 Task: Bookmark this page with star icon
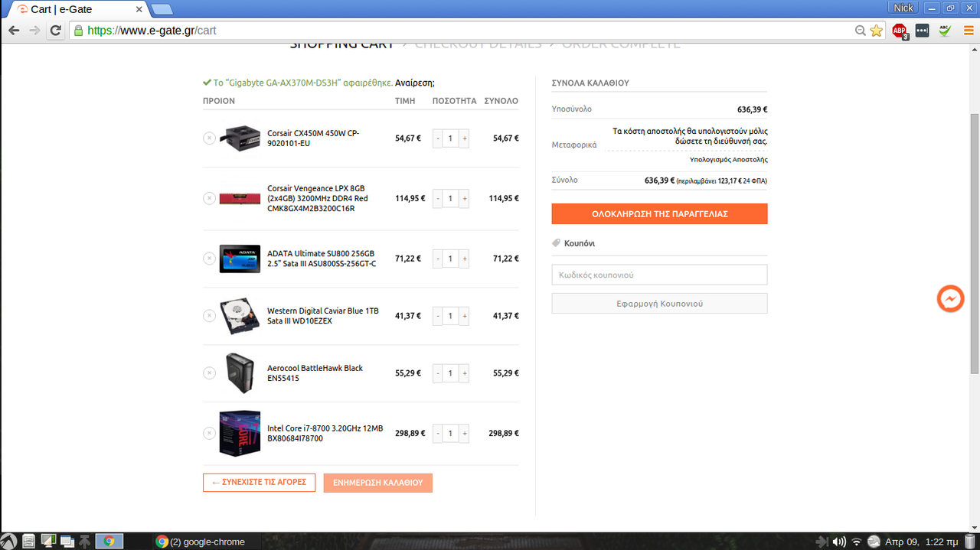(x=877, y=31)
